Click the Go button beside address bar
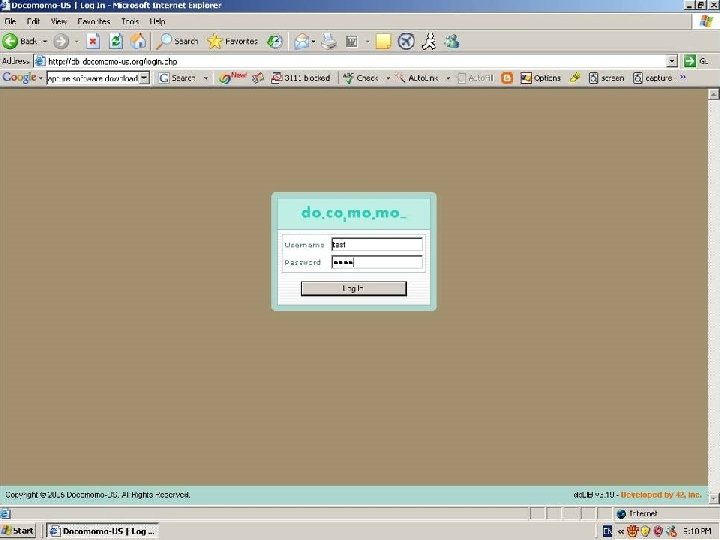This screenshot has height=540, width=720. pyautogui.click(x=697, y=61)
